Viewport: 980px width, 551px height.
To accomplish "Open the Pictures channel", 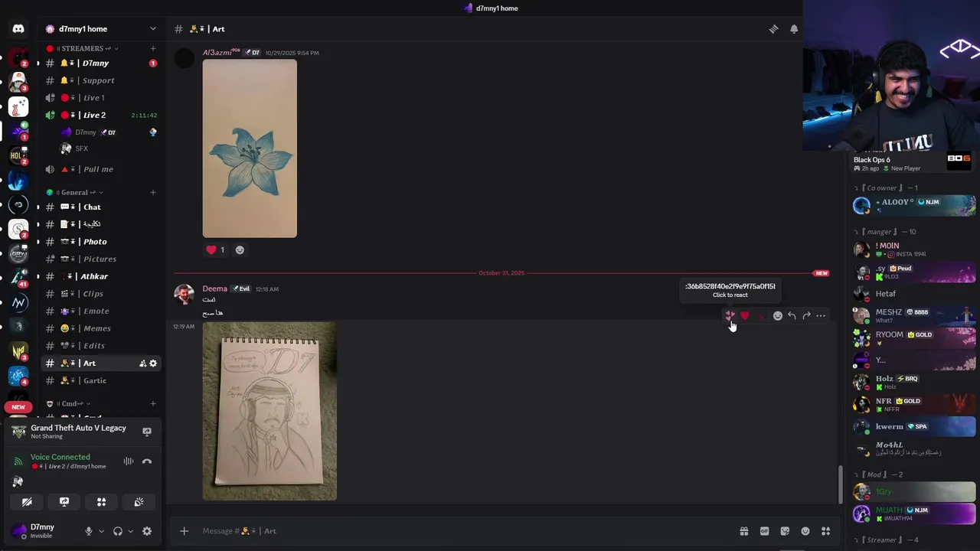I will 101,259.
